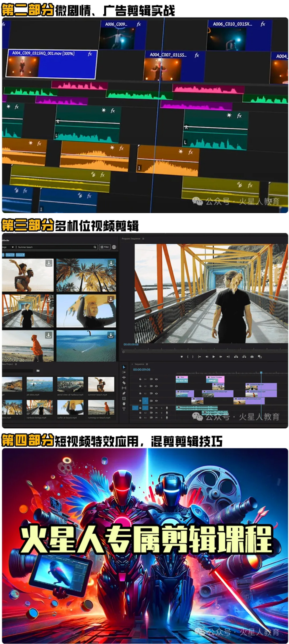Open the Comparison View button
Screen dimensions: 289x644
260,357
